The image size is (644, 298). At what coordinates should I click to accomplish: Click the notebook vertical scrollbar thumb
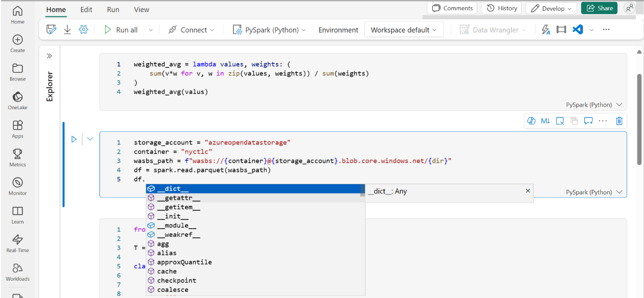coord(639,119)
